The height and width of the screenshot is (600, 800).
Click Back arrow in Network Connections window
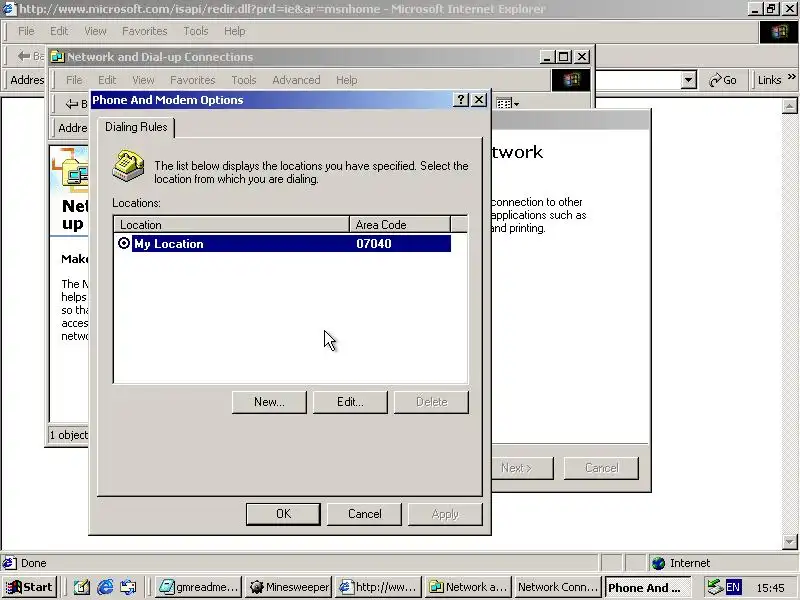[x=71, y=104]
